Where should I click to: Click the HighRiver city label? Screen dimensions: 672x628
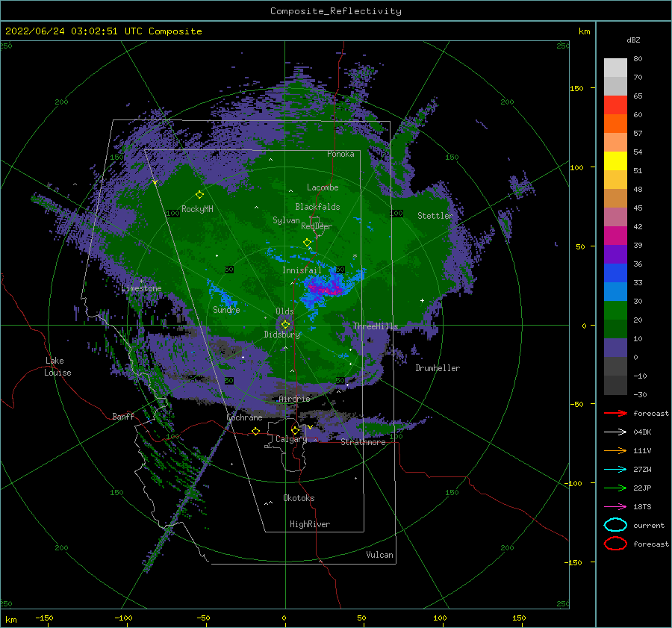coord(310,524)
